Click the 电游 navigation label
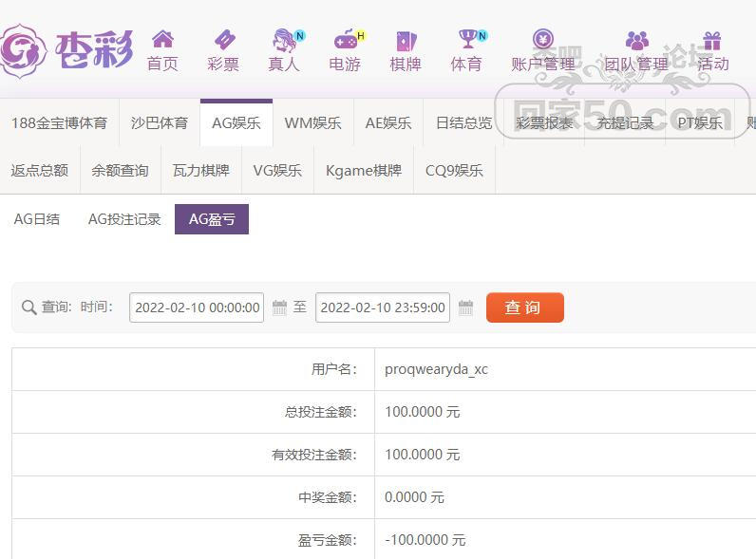The image size is (756, 559). tap(345, 64)
